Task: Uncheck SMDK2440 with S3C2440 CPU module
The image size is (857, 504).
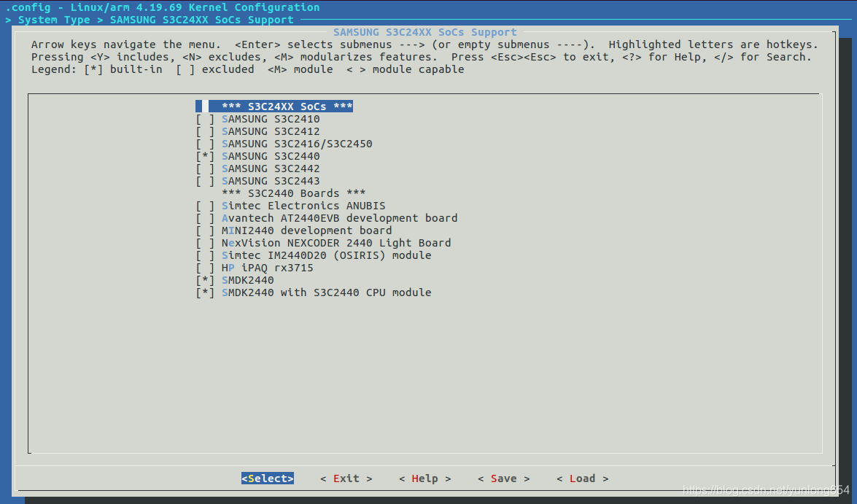Action: tap(205, 292)
